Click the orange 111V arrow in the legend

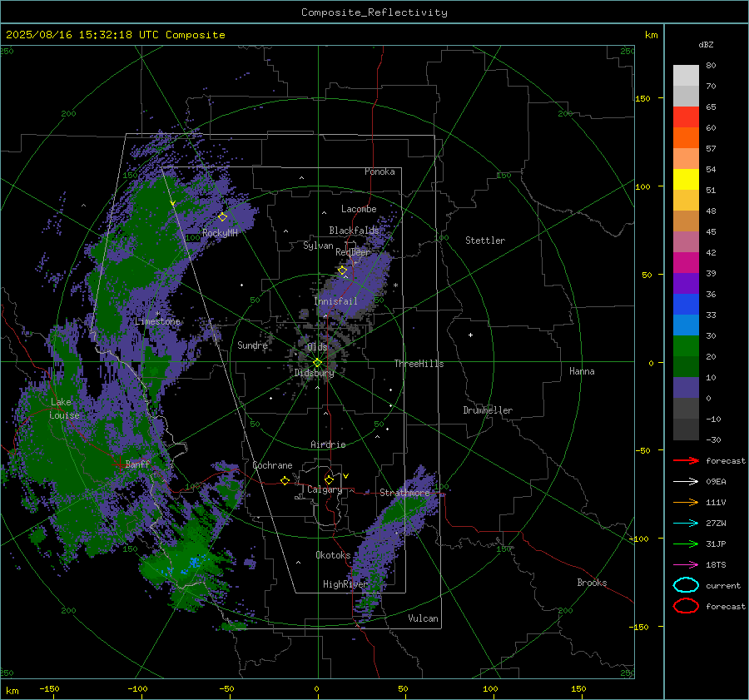686,502
